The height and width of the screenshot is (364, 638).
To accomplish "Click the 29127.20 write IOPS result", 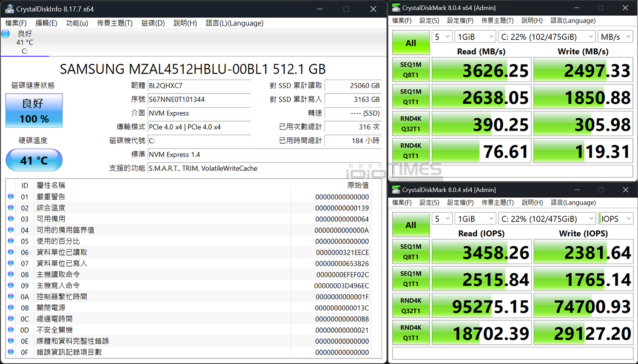I will click(583, 333).
